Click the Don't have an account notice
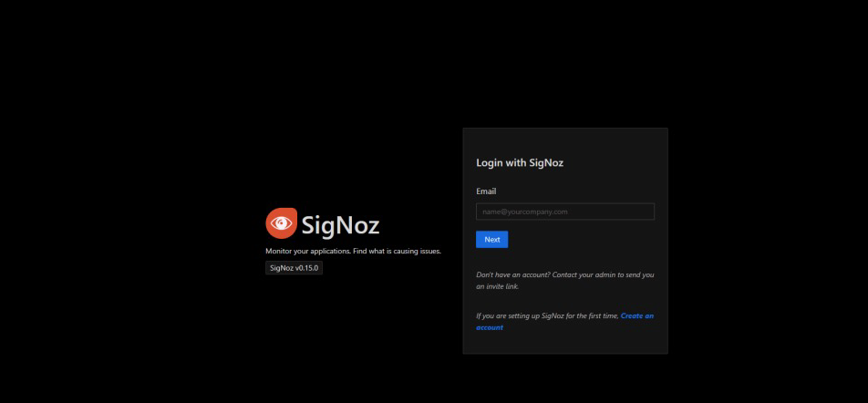Screen dimensions: 868x403 565,281
